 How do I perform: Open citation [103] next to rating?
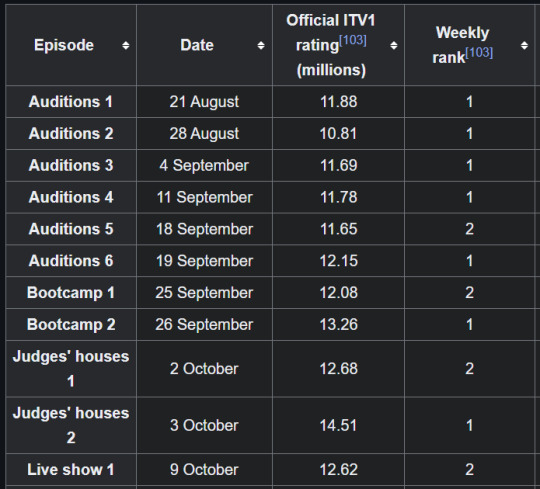coord(353,41)
